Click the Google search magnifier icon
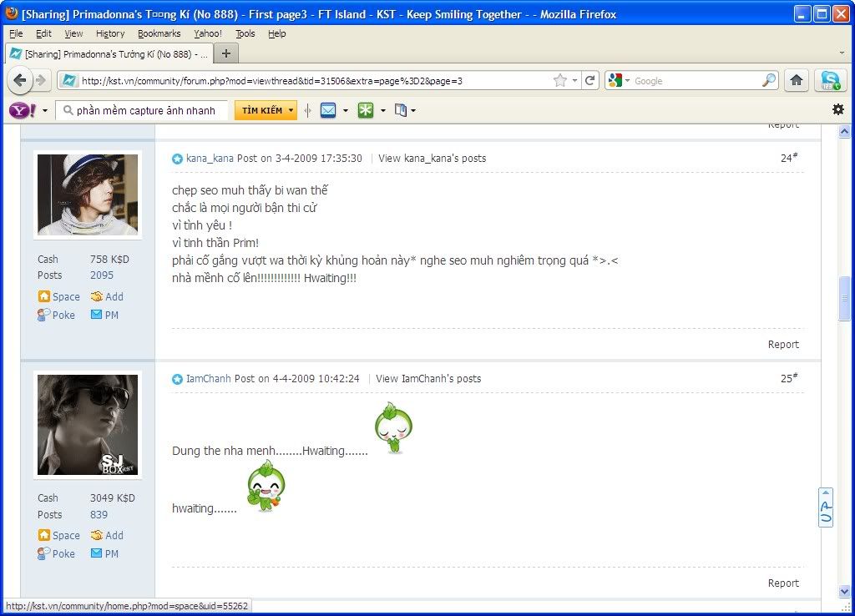The width and height of the screenshot is (855, 616). [x=769, y=81]
